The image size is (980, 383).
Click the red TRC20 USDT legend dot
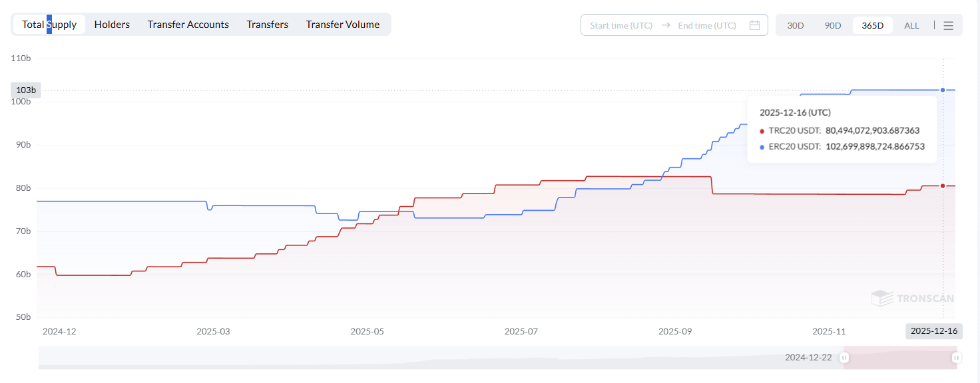(762, 131)
